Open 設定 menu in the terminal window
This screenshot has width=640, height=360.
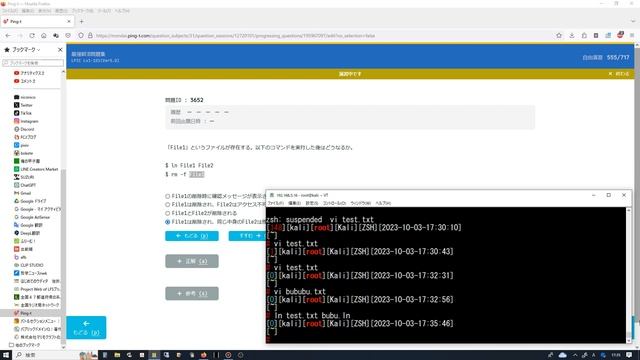312,203
